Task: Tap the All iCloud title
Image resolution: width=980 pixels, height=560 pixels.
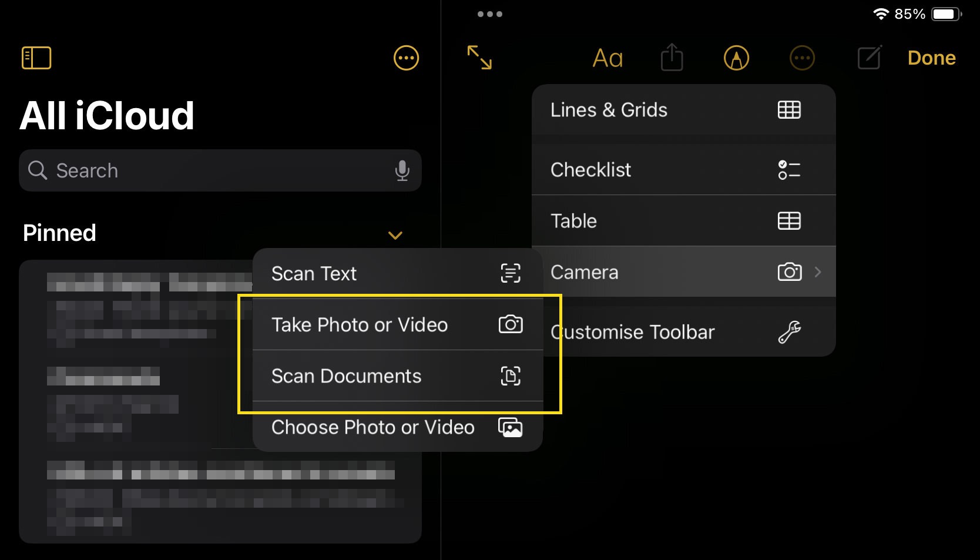Action: point(107,115)
